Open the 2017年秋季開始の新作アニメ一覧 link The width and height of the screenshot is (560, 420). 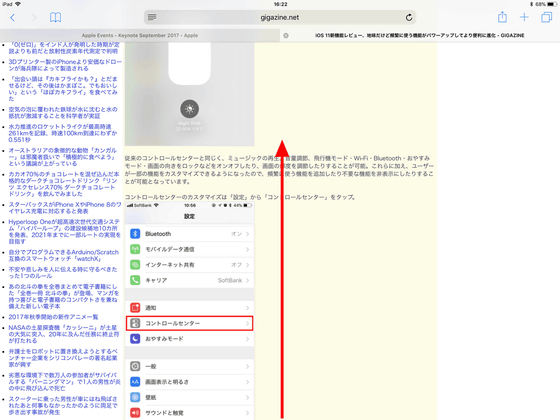point(53,317)
